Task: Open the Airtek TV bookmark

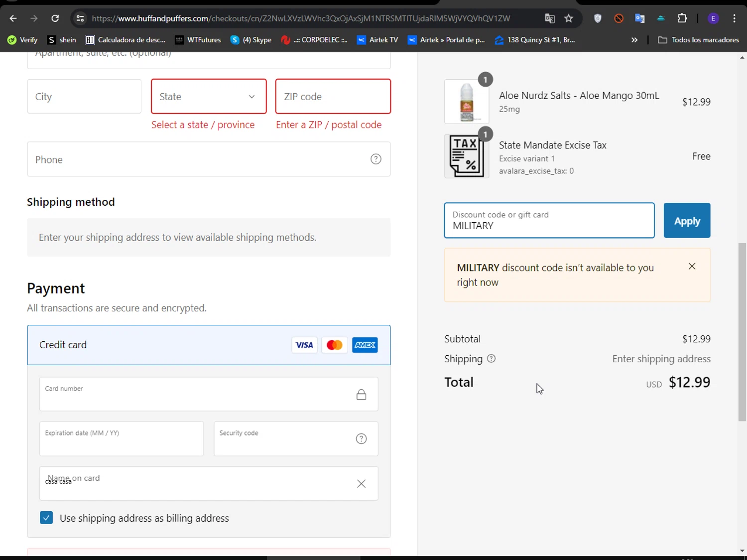Action: [377, 40]
